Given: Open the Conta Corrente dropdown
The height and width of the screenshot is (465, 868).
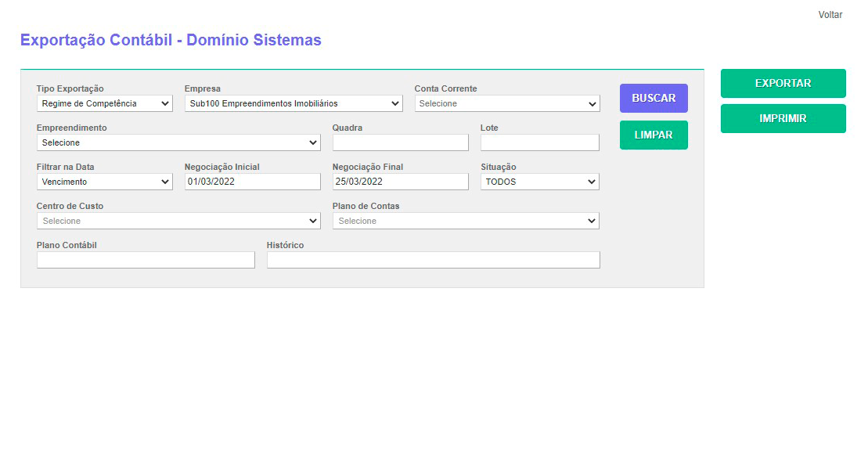Looking at the screenshot, I should click(x=507, y=103).
